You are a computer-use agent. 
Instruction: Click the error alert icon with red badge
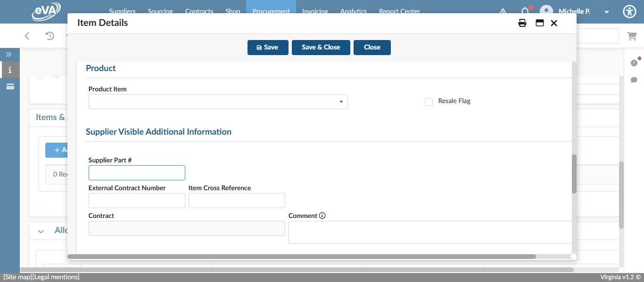[x=634, y=63]
